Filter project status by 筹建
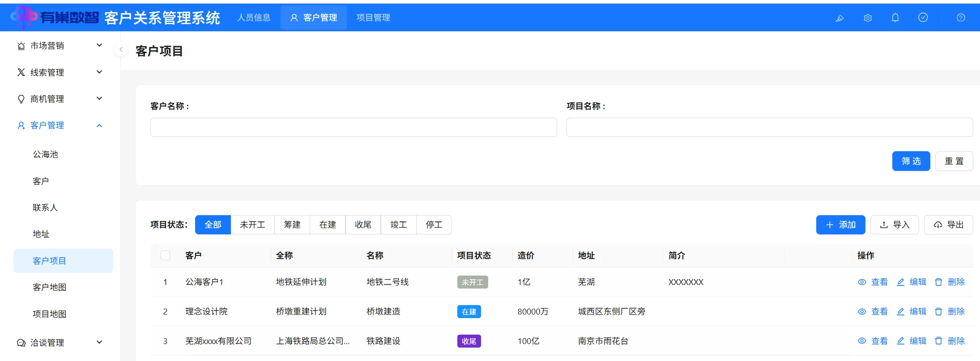 [292, 225]
